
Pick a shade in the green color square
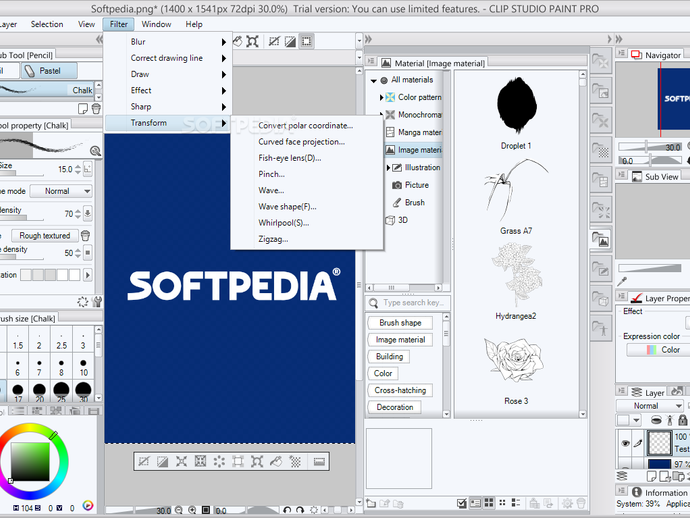tap(30, 462)
